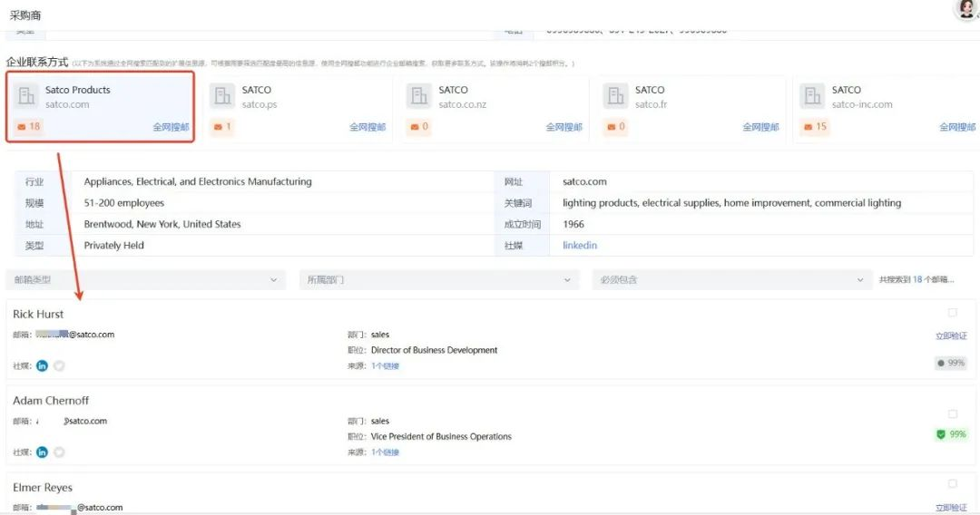Open Rick Hurst's source 1个链接 link

pyautogui.click(x=385, y=365)
